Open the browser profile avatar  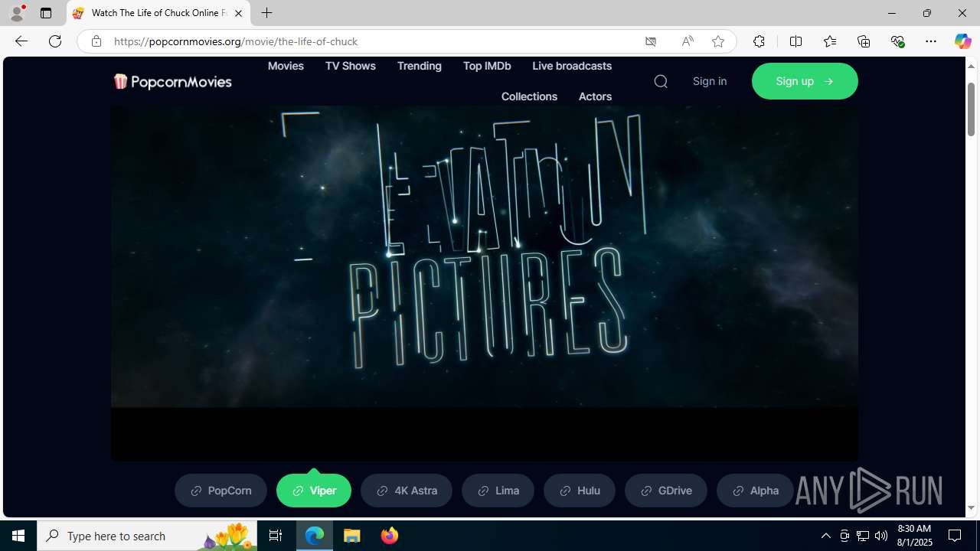(x=17, y=13)
